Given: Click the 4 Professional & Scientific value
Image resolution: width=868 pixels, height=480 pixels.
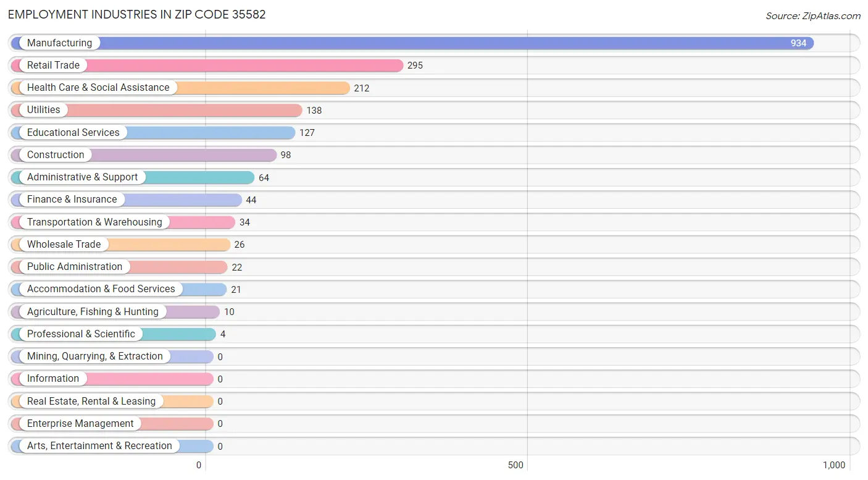Looking at the screenshot, I should click(223, 334).
